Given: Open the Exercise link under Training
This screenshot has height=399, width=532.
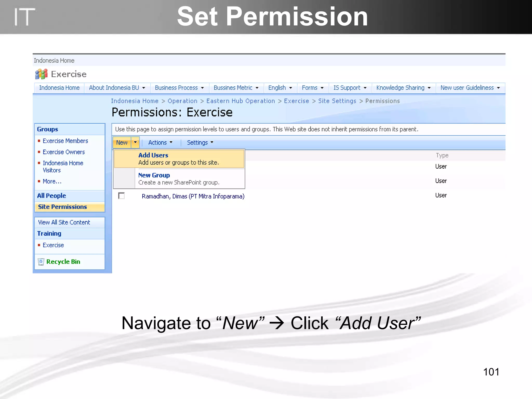Looking at the screenshot, I should click(53, 245).
